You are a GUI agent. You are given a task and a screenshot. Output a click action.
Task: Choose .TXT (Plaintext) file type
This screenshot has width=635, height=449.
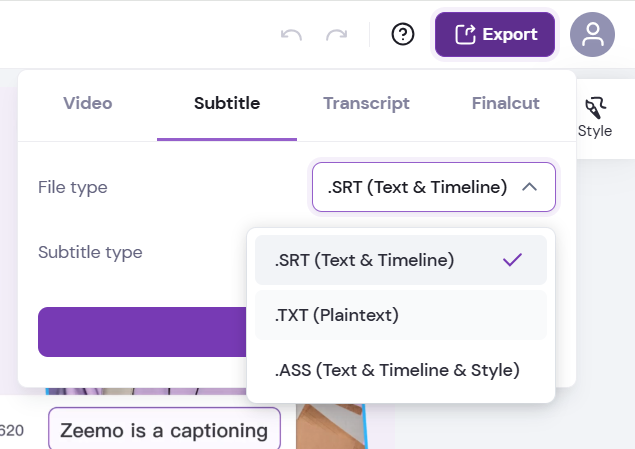tap(337, 315)
